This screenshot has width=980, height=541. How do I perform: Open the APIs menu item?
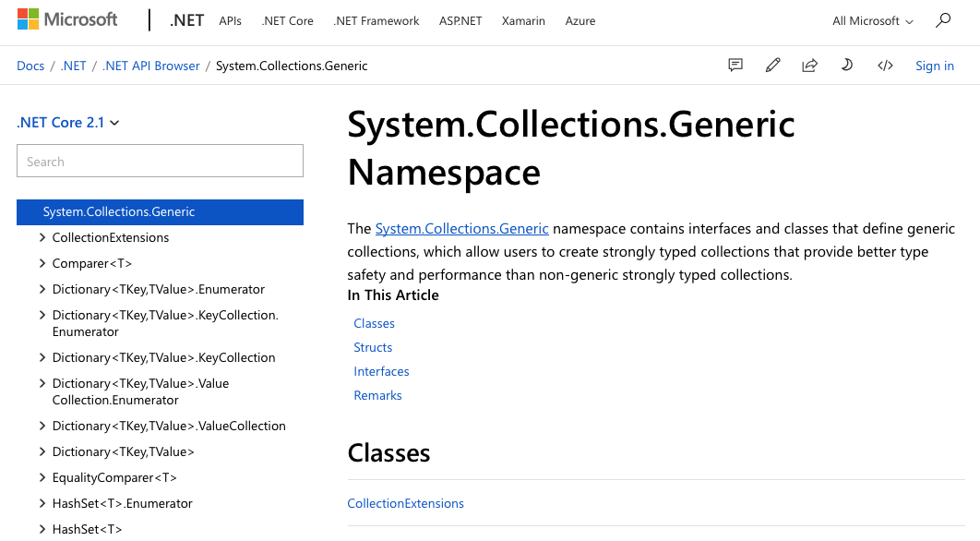tap(230, 20)
